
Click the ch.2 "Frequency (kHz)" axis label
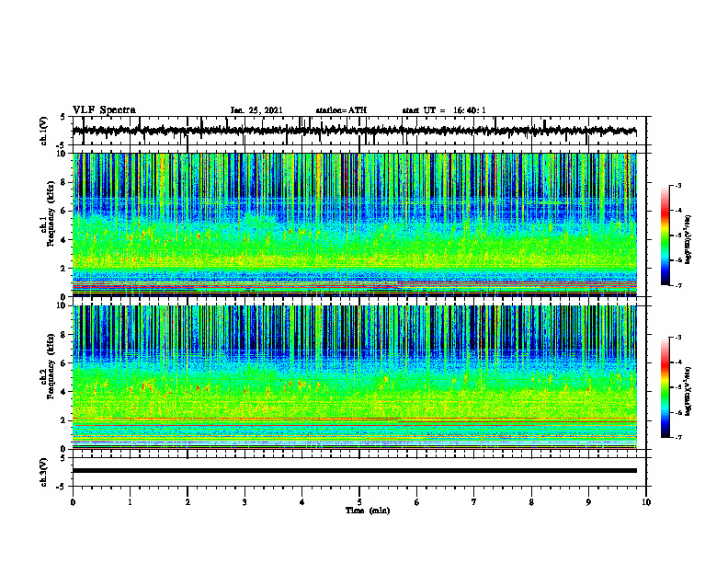pyautogui.click(x=51, y=366)
